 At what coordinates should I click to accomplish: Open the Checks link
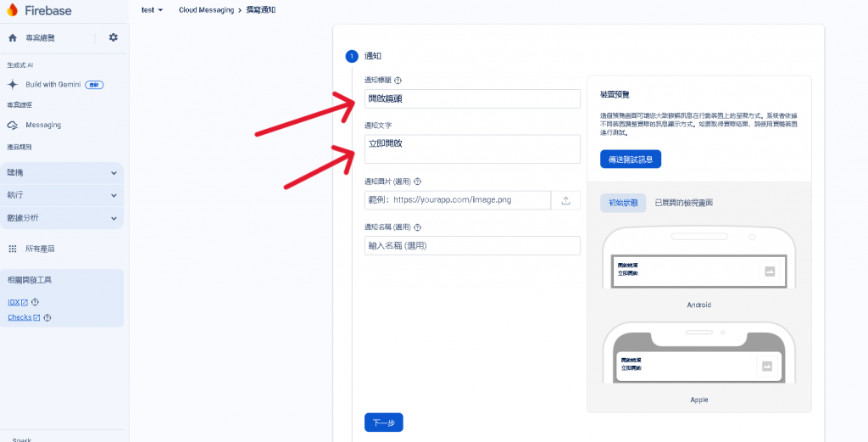tap(24, 318)
